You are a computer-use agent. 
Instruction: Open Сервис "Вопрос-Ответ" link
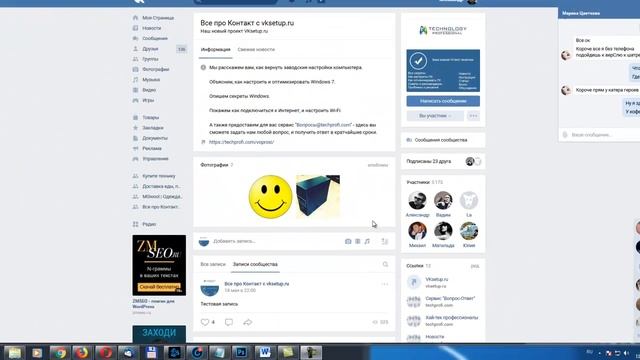pyautogui.click(x=450, y=299)
